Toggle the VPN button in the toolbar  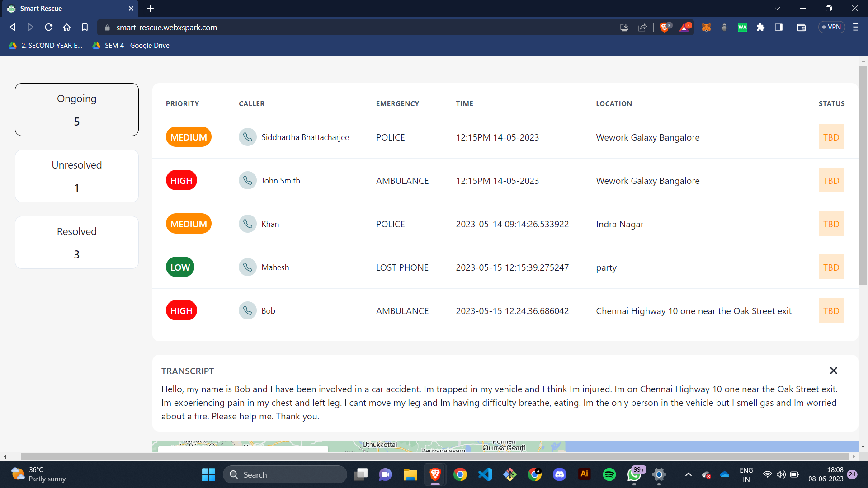[x=831, y=27]
